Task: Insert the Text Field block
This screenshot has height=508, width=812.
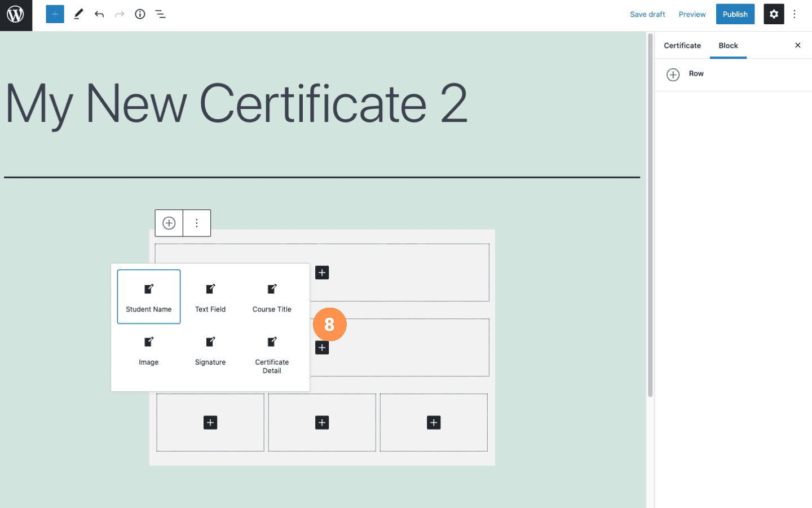Action: [x=210, y=296]
